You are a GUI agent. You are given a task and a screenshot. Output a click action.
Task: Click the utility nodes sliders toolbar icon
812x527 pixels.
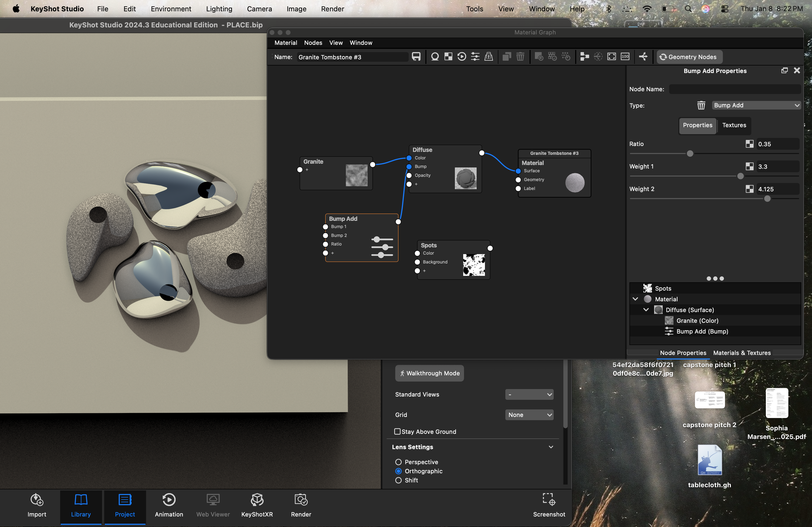pyautogui.click(x=475, y=56)
